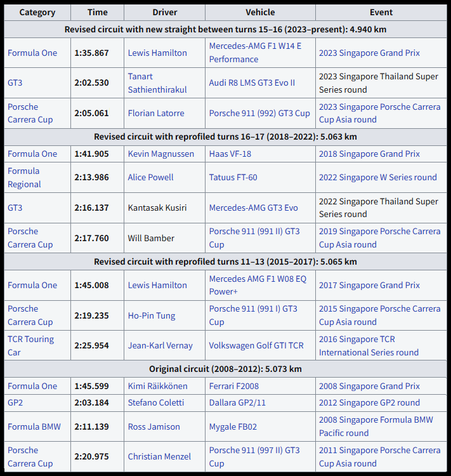Open 2012 Singapore GP2 round link
This screenshot has height=476, width=451.
369,402
